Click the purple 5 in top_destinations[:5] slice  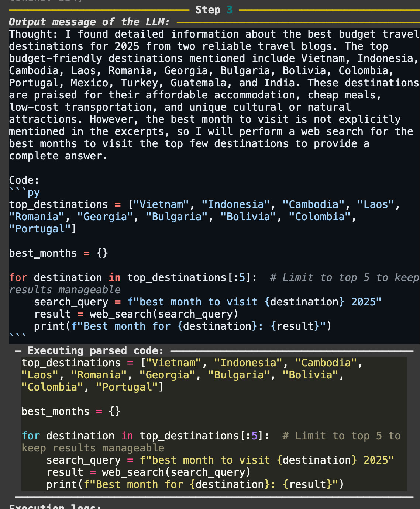pos(254,436)
